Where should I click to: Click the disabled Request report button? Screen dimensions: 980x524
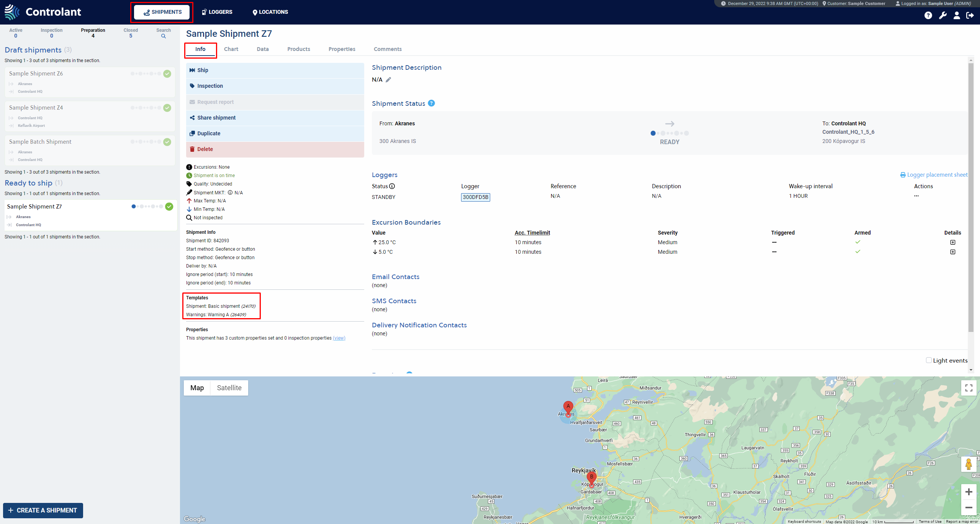(x=275, y=102)
